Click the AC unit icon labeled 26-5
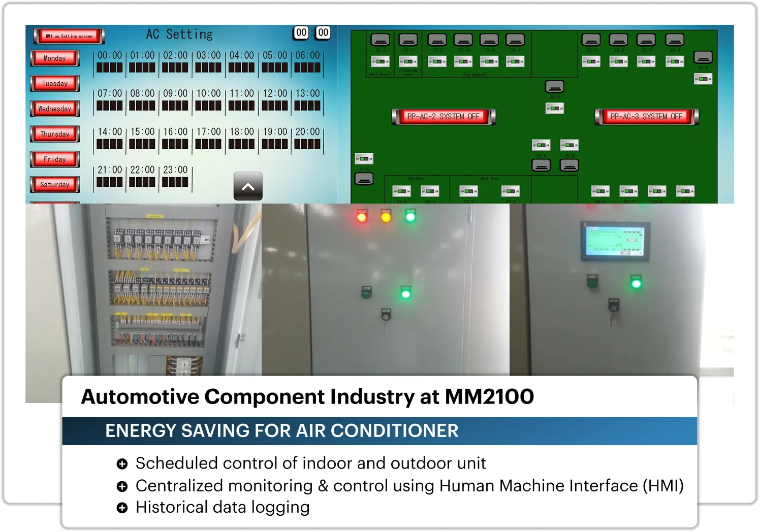This screenshot has width=760, height=532. [x=569, y=165]
